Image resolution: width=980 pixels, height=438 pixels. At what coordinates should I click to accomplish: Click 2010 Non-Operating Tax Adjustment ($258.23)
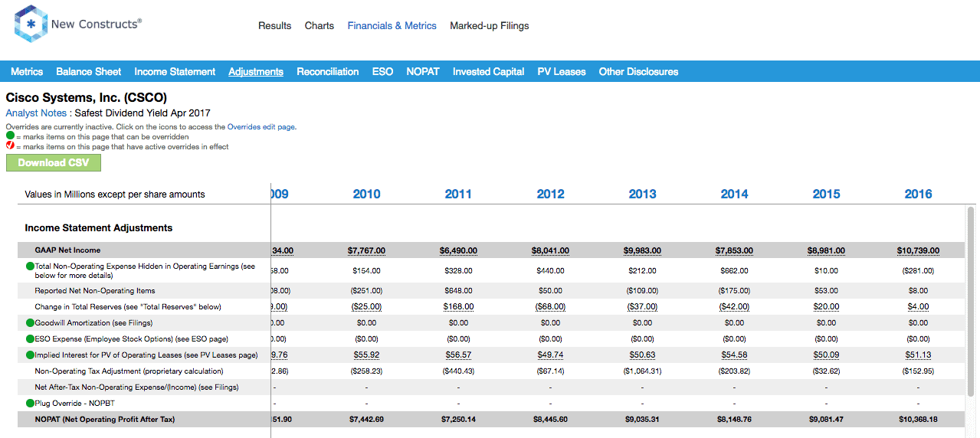[366, 371]
